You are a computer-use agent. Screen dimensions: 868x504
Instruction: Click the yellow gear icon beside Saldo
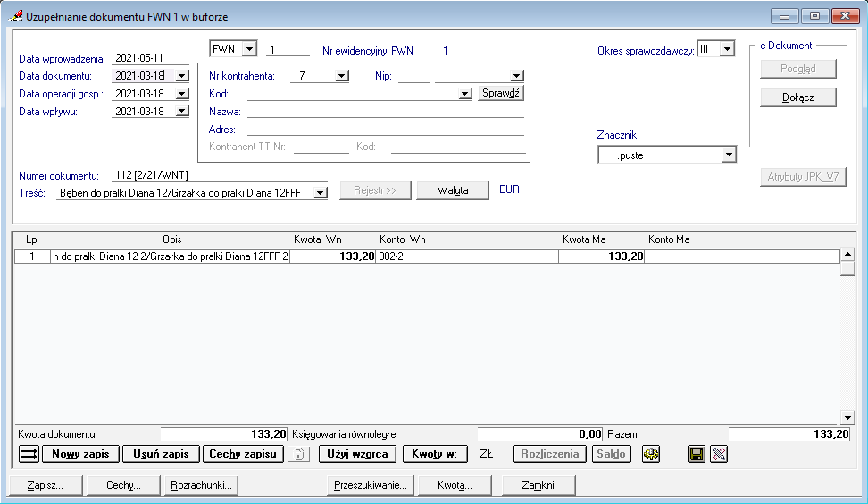pos(650,454)
